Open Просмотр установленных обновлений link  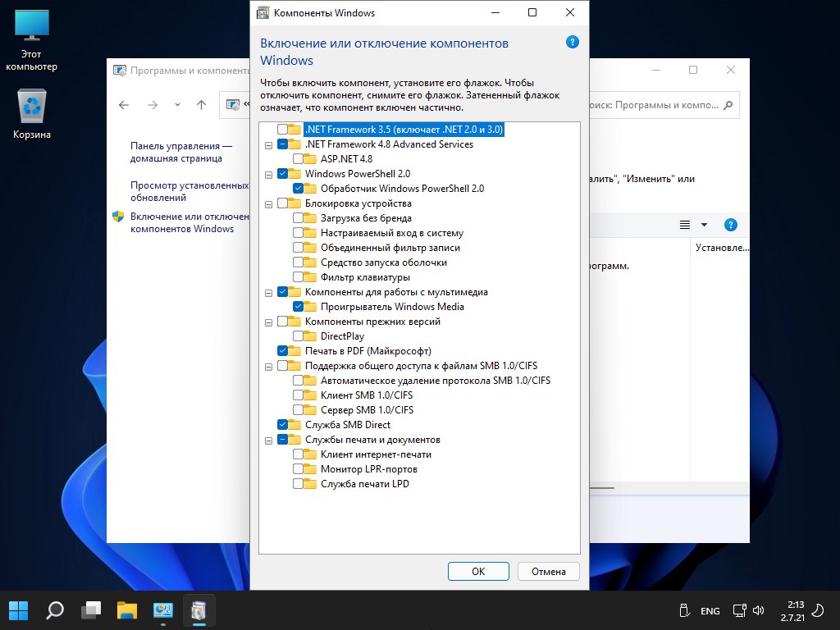189,191
